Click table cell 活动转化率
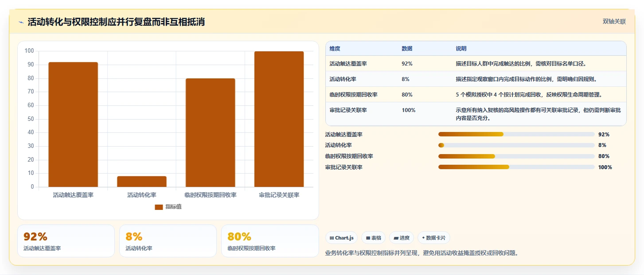 pos(343,79)
